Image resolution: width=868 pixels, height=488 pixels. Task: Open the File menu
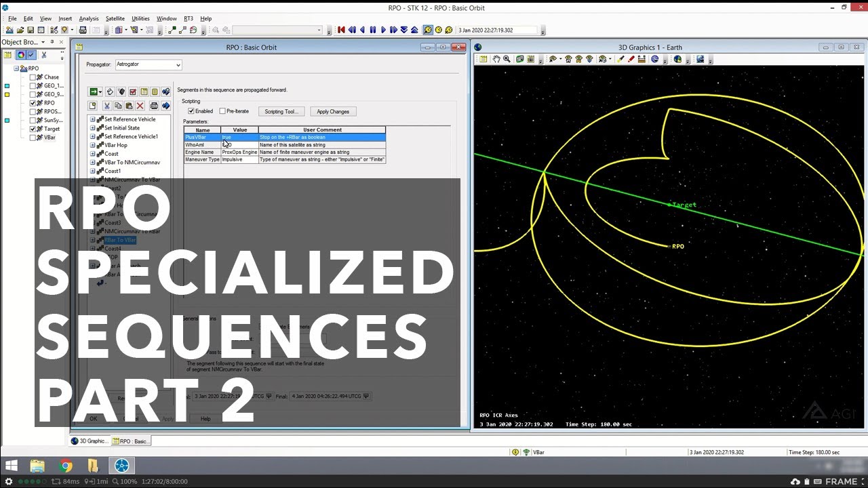pyautogui.click(x=12, y=18)
